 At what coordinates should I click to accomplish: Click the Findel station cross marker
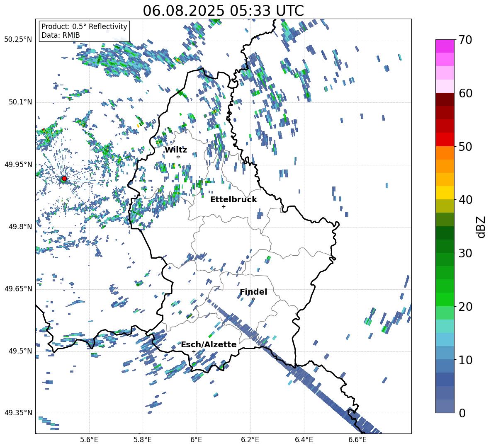click(253, 299)
